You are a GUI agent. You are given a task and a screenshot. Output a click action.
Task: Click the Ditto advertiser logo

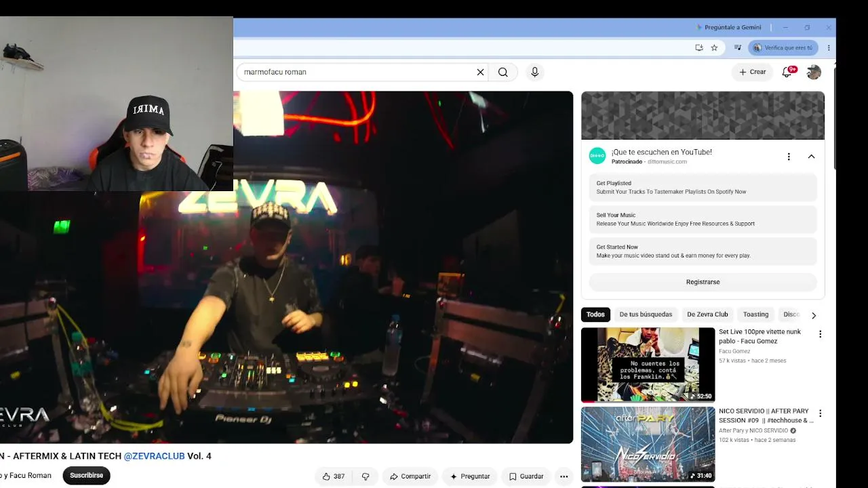[597, 156]
